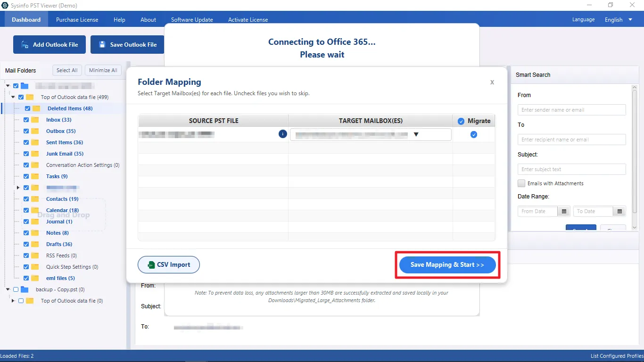
Task: Click the Junk Email (35) folder icon
Action: [x=35, y=154]
